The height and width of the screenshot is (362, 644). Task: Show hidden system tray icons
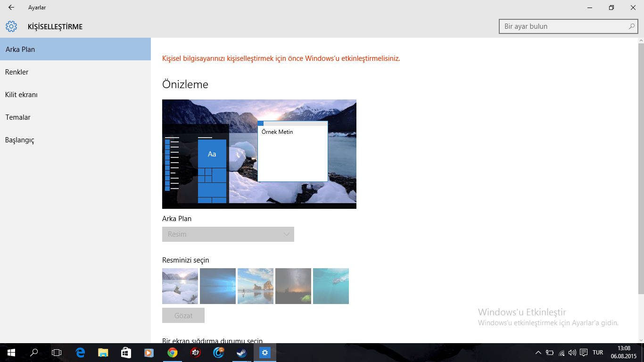click(x=538, y=353)
